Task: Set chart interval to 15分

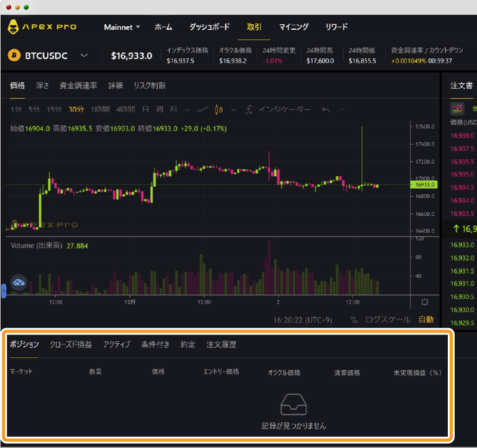Action: [54, 109]
